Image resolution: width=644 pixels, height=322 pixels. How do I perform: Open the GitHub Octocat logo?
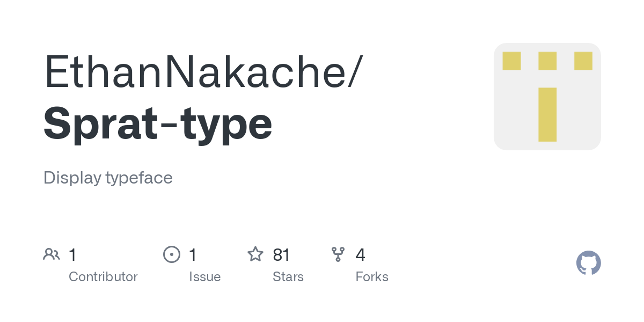(588, 263)
